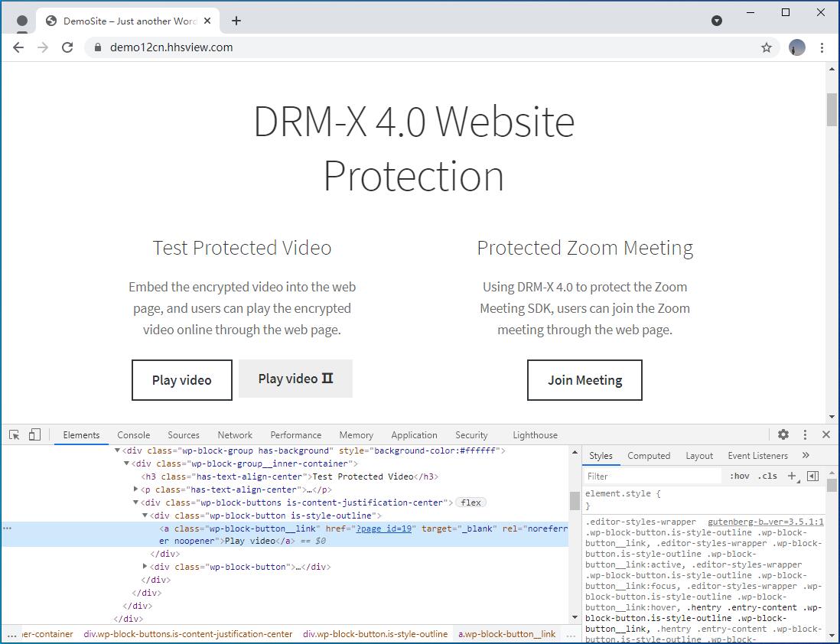Image resolution: width=840 pixels, height=644 pixels.
Task: Toggle the :hov pseudo-class editor
Action: (740, 475)
